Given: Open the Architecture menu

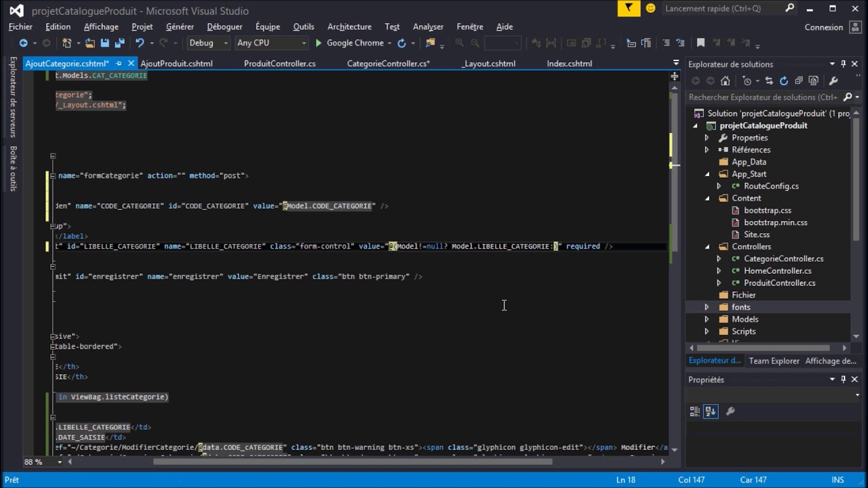Looking at the screenshot, I should [x=349, y=26].
